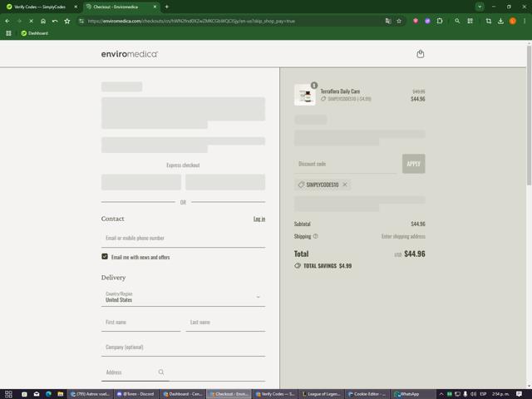Open a new browser tab
This screenshot has height=399, width=532.
coord(166,7)
